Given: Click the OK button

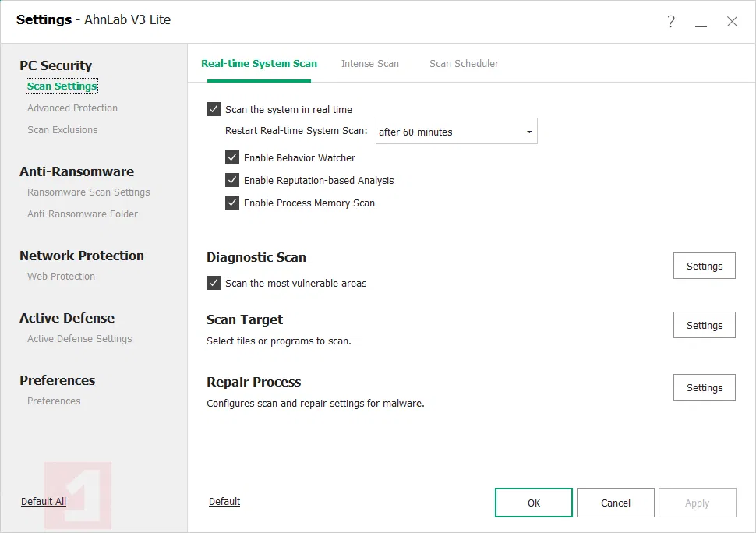Looking at the screenshot, I should click(534, 503).
